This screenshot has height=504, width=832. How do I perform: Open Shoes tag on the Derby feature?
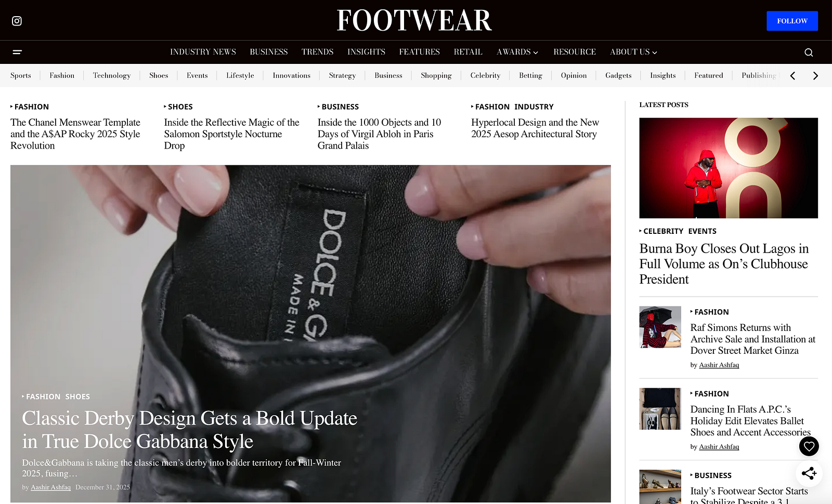[x=77, y=396]
